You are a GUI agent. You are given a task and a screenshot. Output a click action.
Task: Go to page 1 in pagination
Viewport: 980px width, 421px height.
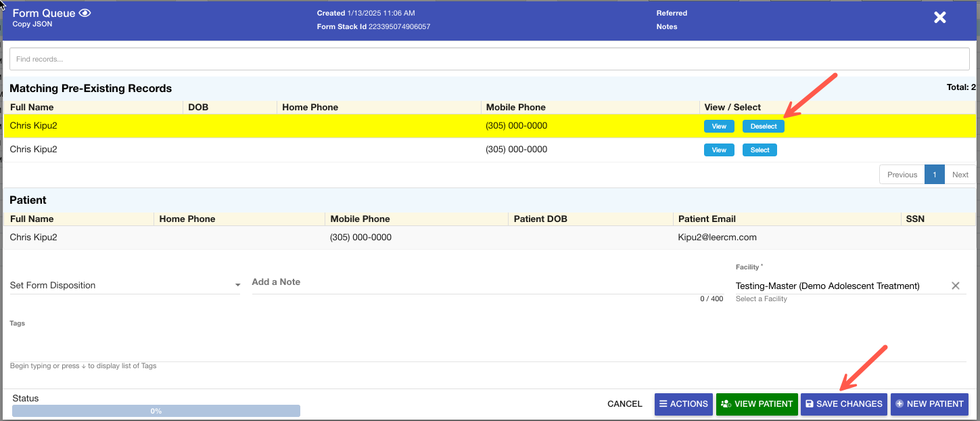[934, 175]
